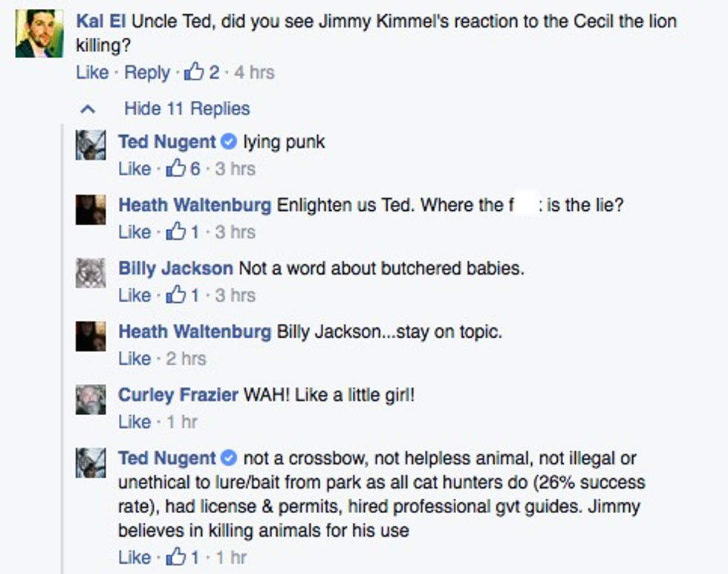Like Kal El's comment
Screen dimensions: 728x574
click(x=92, y=72)
